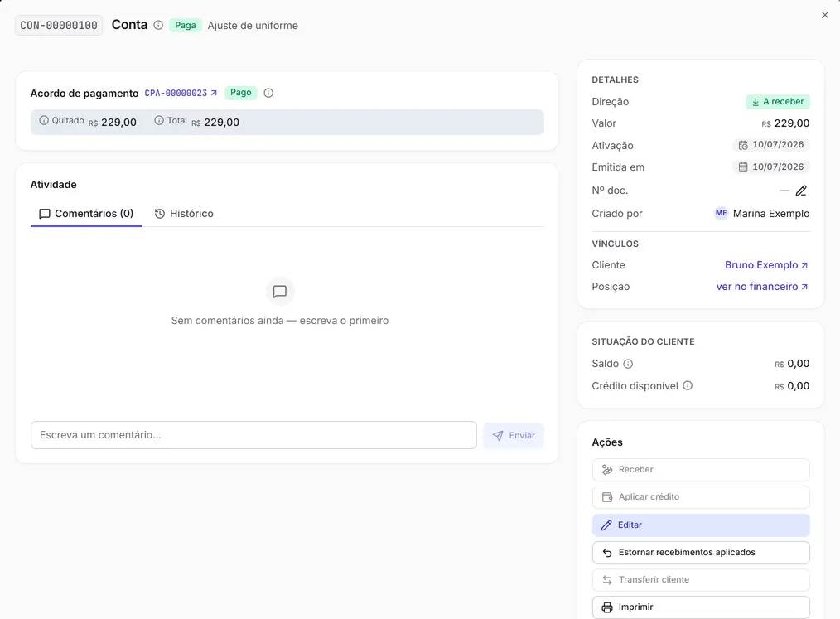Image resolution: width=840 pixels, height=619 pixels.
Task: Click the 'Ajuste de uniforme' description text
Action: 253,25
